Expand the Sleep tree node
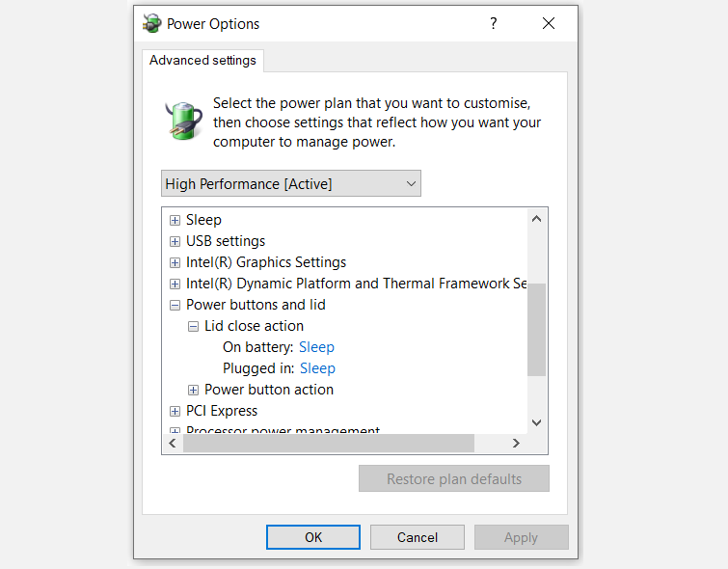Viewport: 728px width, 569px height. 175,220
